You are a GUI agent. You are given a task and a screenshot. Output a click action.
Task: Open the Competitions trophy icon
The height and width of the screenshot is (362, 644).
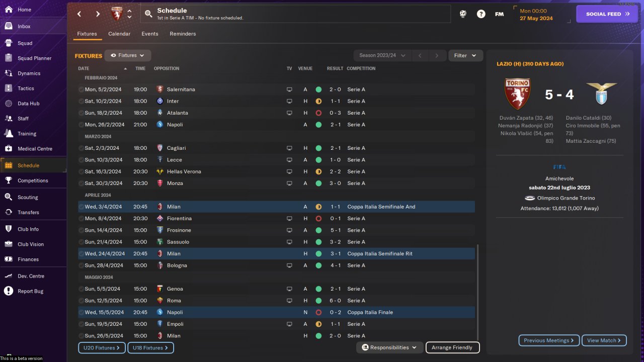point(9,180)
